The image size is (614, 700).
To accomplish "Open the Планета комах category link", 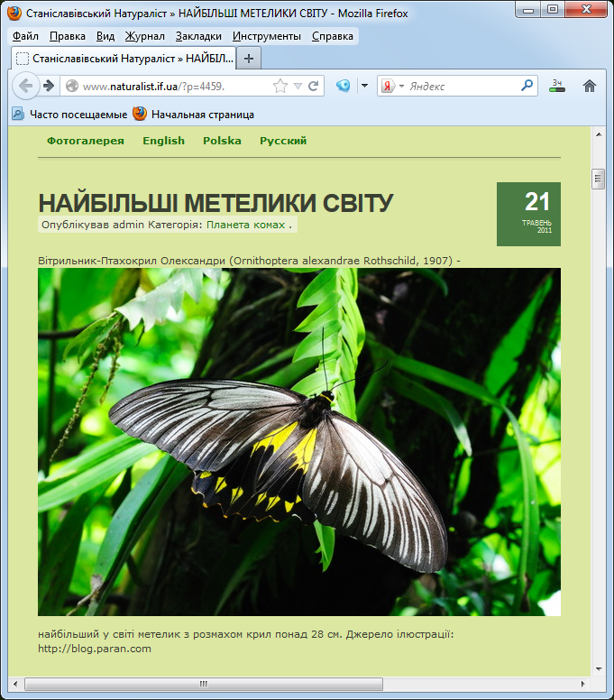I will [246, 225].
